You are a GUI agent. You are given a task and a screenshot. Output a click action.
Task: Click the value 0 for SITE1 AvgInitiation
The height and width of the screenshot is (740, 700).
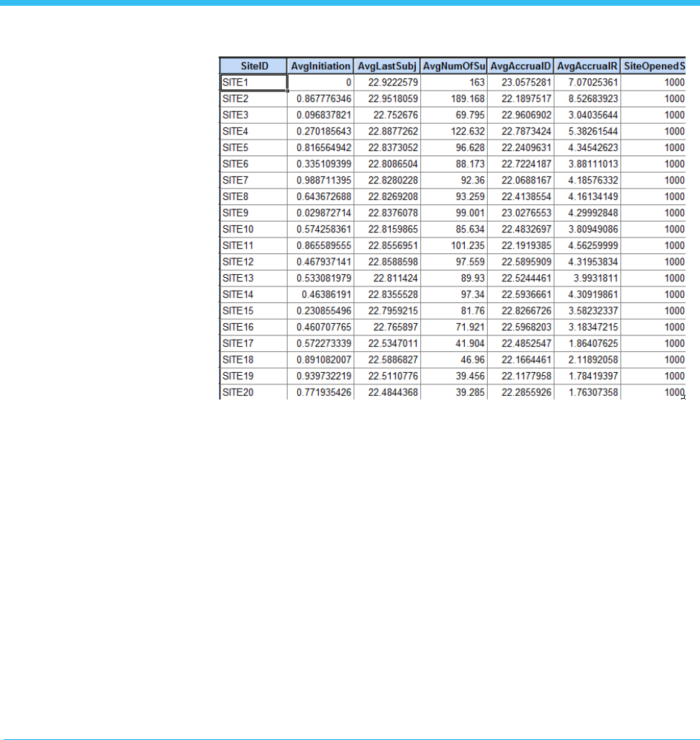[349, 83]
